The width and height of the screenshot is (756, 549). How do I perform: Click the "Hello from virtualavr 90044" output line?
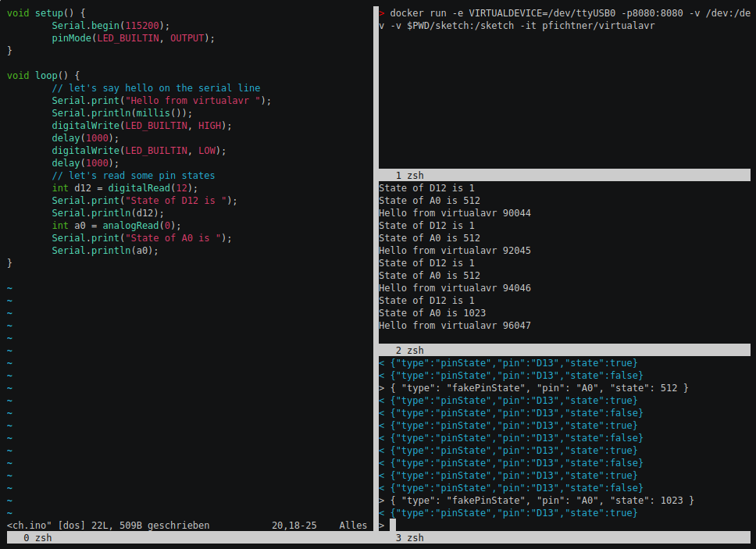[455, 213]
